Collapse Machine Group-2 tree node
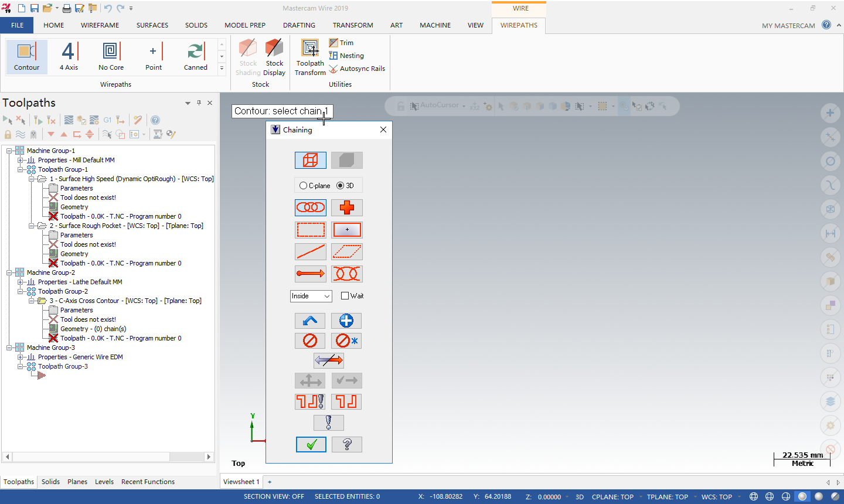 click(x=9, y=273)
